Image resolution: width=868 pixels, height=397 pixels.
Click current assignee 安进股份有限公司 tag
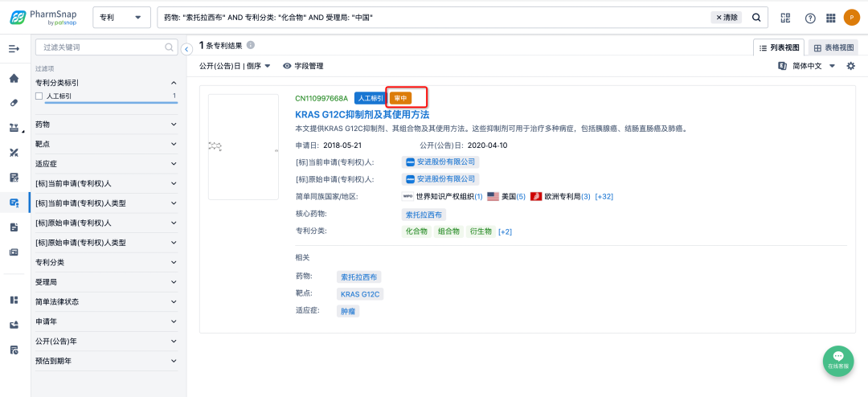click(440, 162)
